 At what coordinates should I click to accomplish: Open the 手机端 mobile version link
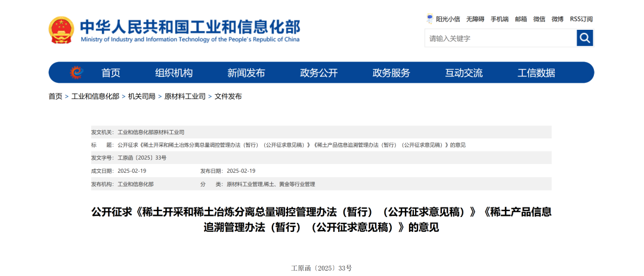pos(500,19)
